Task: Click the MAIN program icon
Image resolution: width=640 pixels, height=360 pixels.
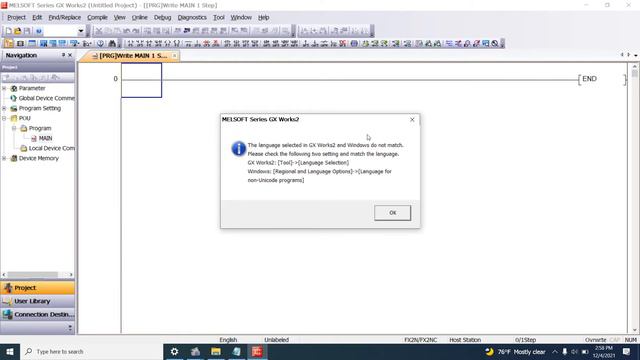Action: [x=34, y=138]
